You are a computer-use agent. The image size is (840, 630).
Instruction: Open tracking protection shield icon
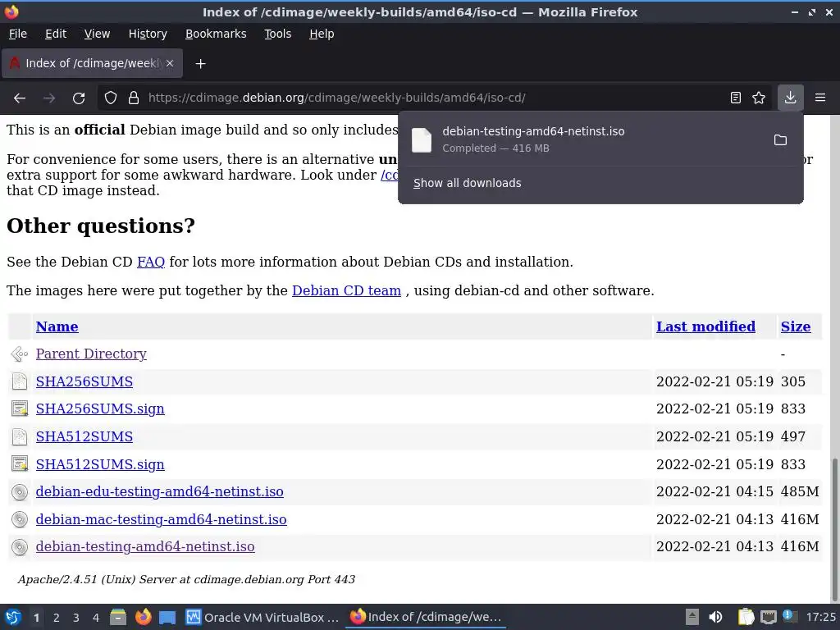[111, 98]
